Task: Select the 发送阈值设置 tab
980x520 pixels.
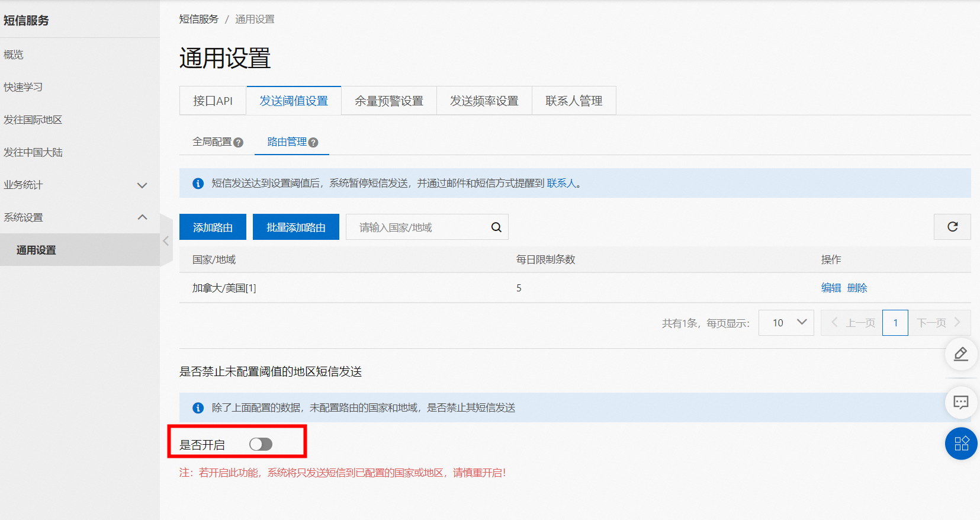Action: [x=294, y=101]
